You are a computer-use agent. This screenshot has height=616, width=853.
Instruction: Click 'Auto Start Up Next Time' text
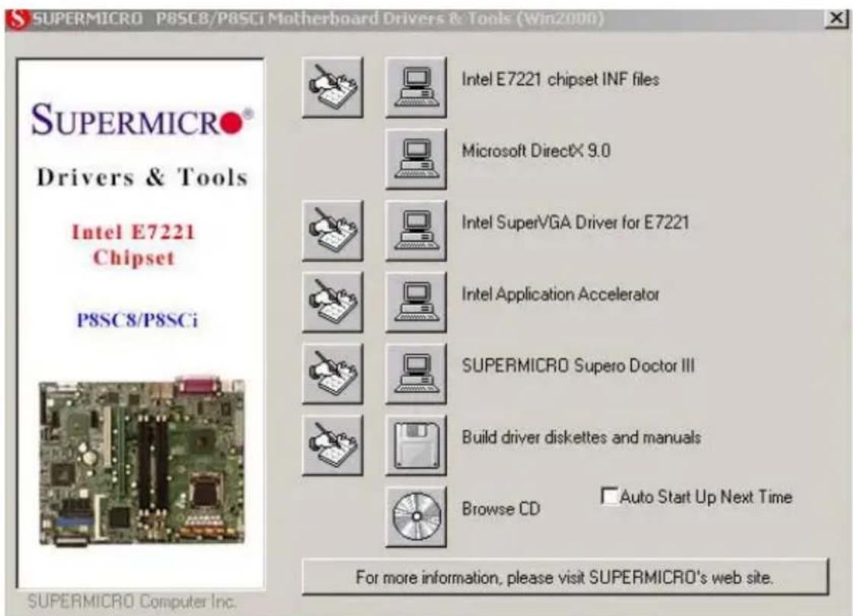(706, 496)
